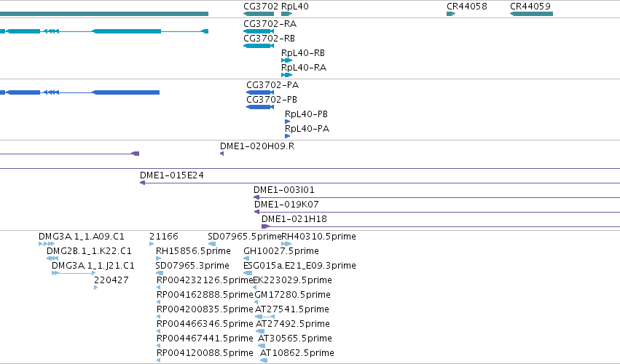Click the SD07965.3prime EST label
The image size is (620, 364).
[x=192, y=266]
